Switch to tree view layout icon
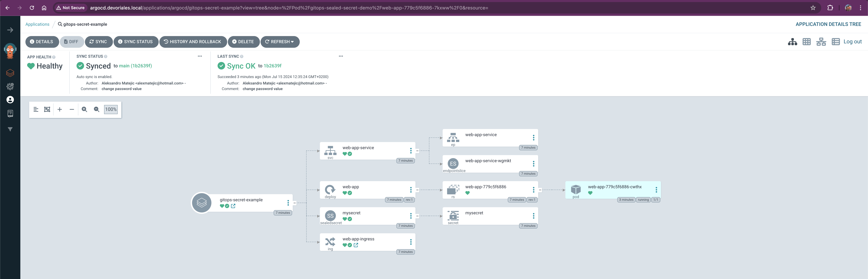This screenshot has width=868, height=279. click(793, 42)
